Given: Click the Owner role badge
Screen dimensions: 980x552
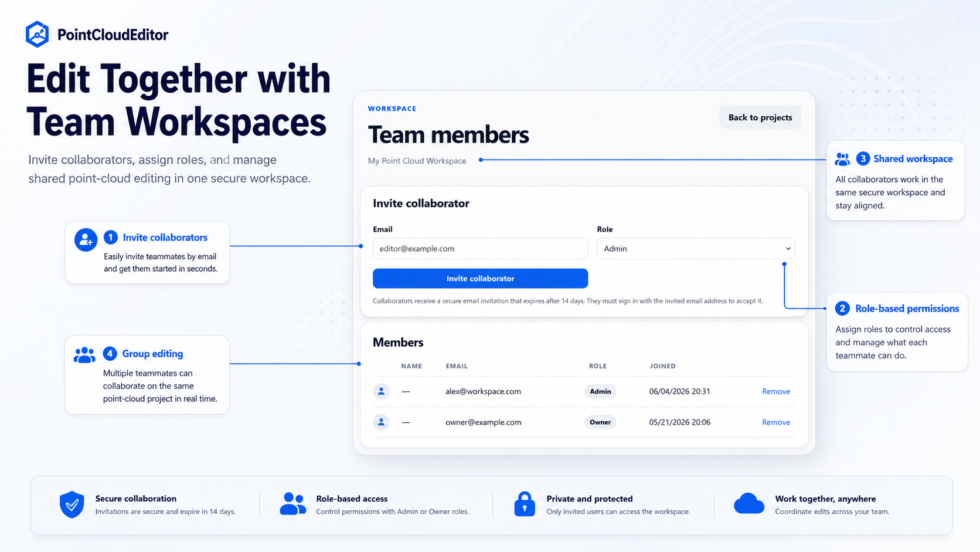Looking at the screenshot, I should point(600,422).
